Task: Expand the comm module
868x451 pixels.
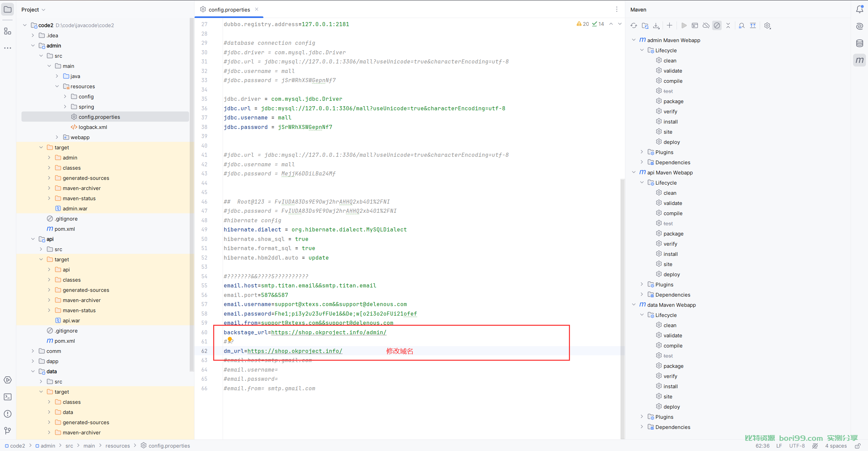Action: click(x=33, y=351)
